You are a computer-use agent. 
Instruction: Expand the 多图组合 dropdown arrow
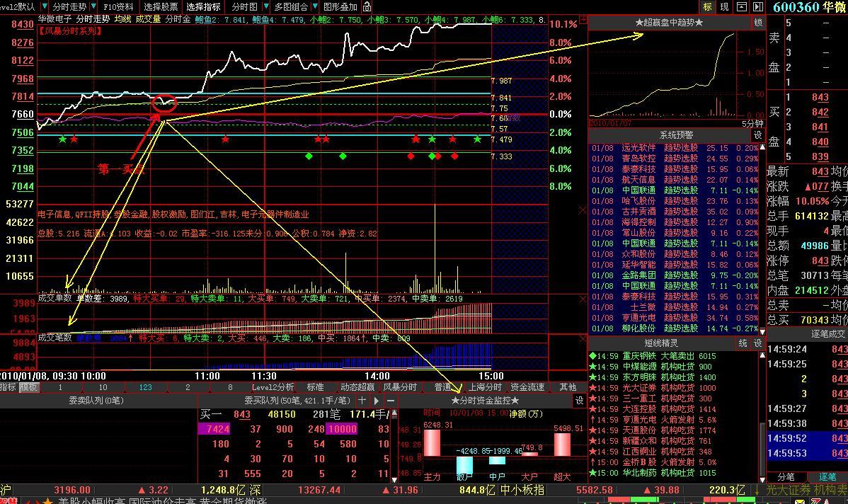coord(314,7)
